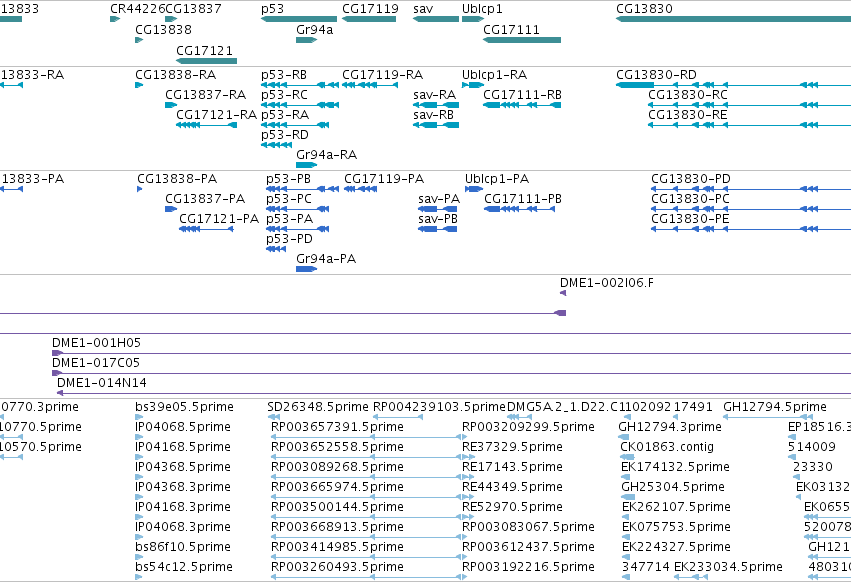Click the sav-RB transcript label
The image size is (851, 582).
pyautogui.click(x=433, y=115)
